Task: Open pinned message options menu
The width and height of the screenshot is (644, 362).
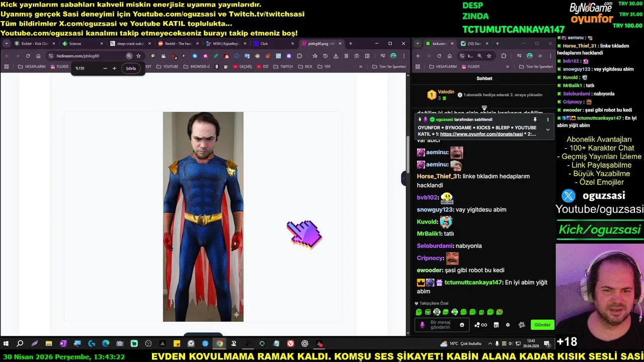Action: (x=547, y=120)
